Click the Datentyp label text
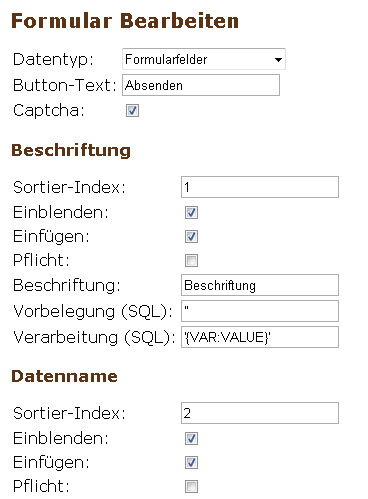The height and width of the screenshot is (499, 368). point(53,60)
